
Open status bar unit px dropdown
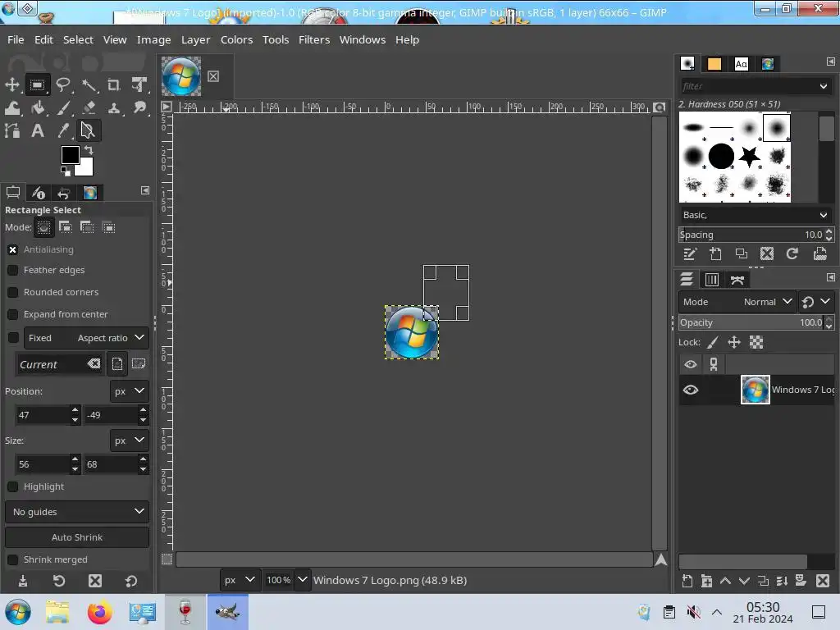pyautogui.click(x=240, y=580)
